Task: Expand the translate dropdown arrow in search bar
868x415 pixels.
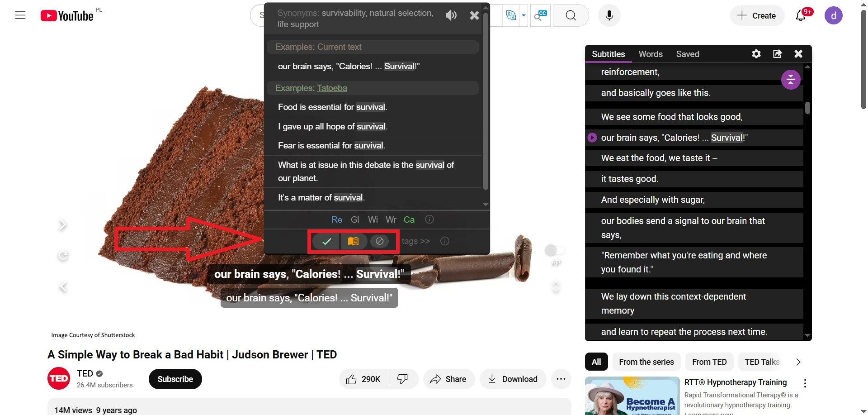Action: 524,15
